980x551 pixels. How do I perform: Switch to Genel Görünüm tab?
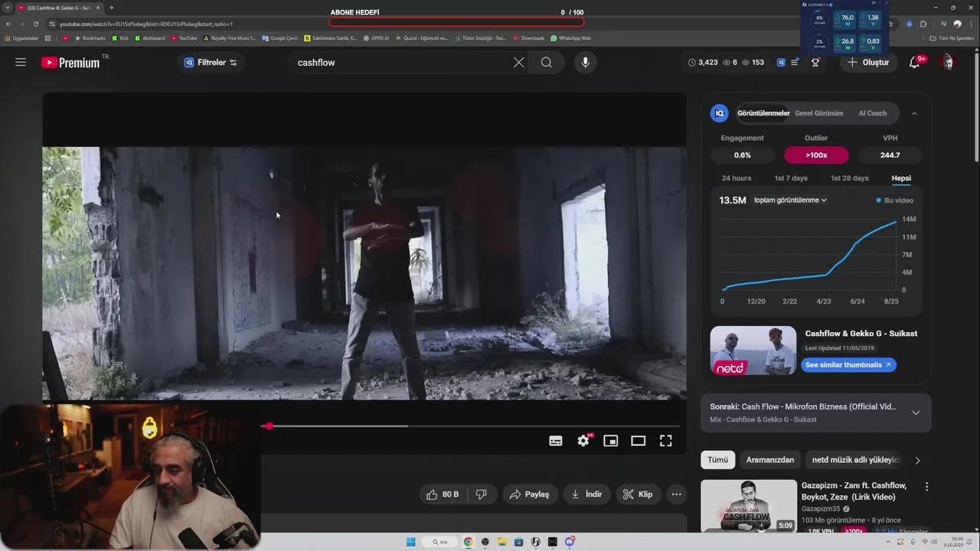pos(818,113)
